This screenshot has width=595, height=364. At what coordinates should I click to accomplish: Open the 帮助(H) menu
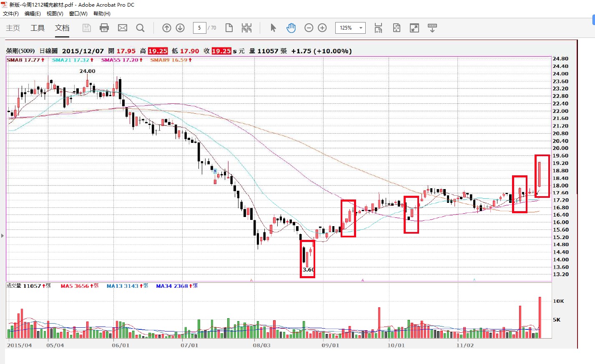pyautogui.click(x=102, y=14)
